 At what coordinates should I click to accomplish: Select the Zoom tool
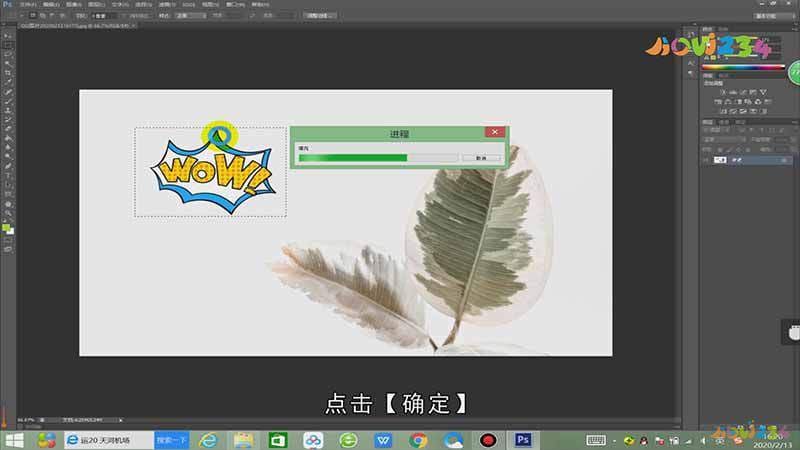(x=8, y=213)
